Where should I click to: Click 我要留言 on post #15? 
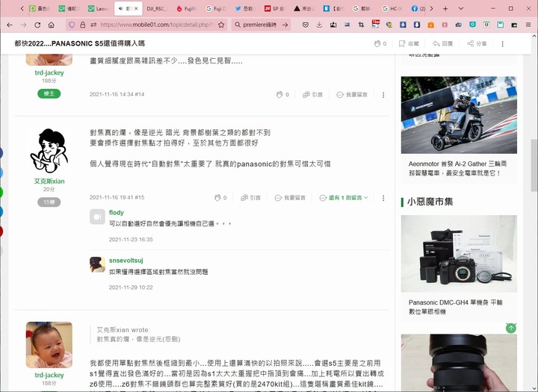[x=290, y=198]
